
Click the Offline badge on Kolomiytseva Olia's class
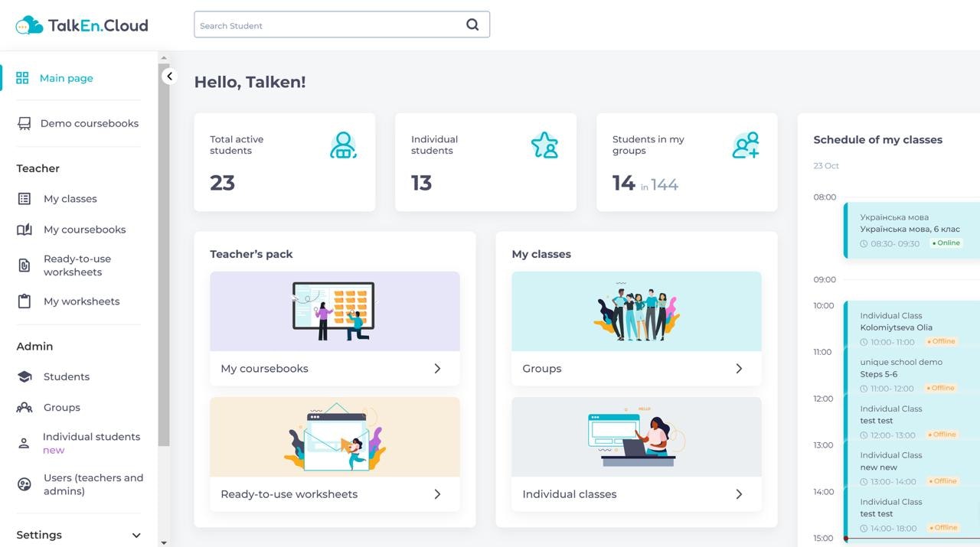(941, 341)
